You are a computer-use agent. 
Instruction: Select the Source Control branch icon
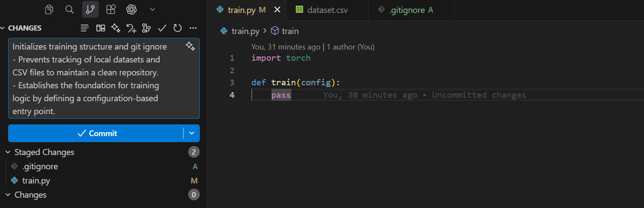(x=90, y=9)
